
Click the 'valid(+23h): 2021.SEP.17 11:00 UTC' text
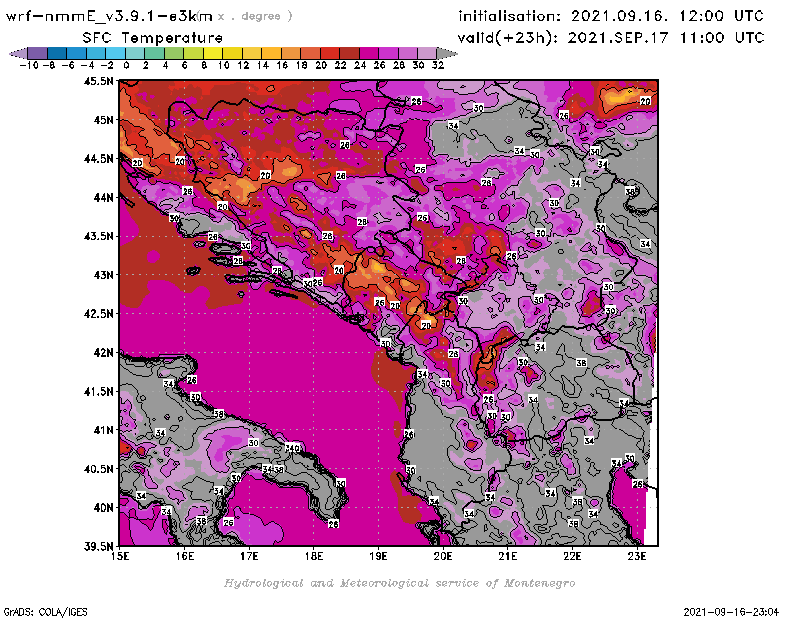[611, 38]
